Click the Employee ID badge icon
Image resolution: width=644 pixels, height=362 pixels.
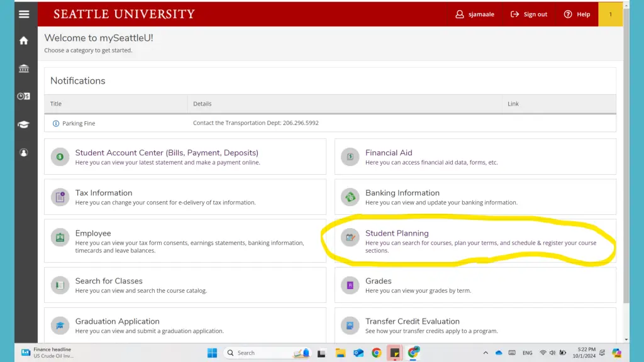click(x=60, y=237)
